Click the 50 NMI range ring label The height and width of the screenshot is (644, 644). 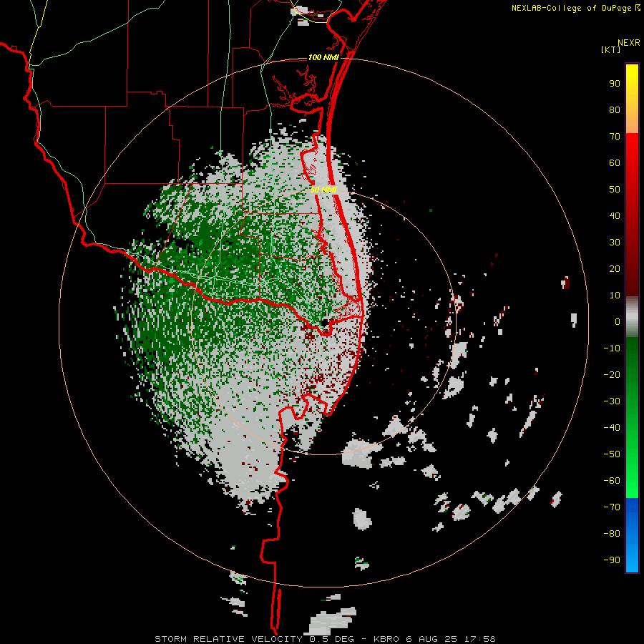(x=323, y=190)
